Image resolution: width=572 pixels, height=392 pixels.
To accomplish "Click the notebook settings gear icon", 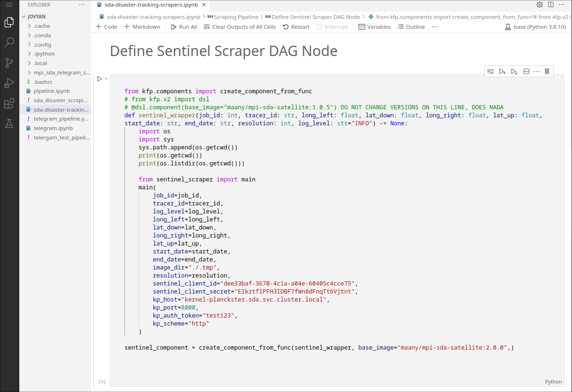I will (x=539, y=5).
